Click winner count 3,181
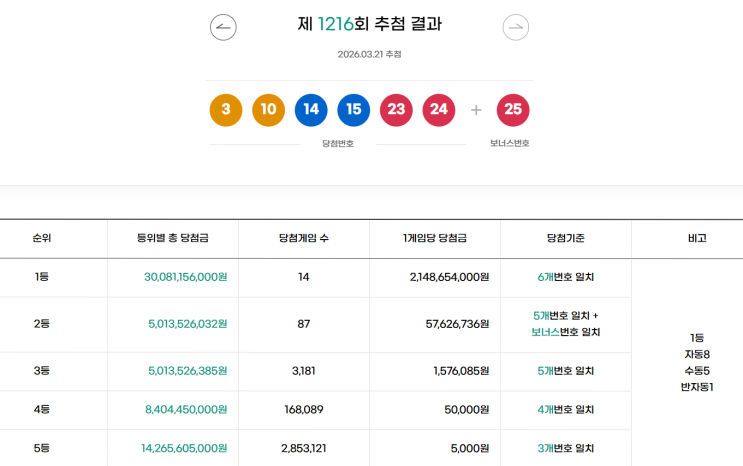This screenshot has width=743, height=466. click(x=304, y=371)
